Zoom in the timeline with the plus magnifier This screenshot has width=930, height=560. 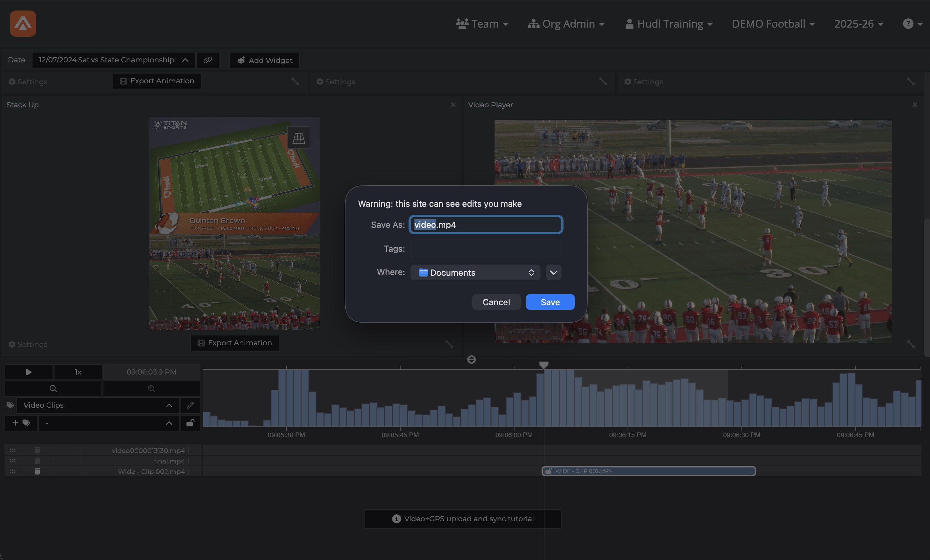(151, 388)
